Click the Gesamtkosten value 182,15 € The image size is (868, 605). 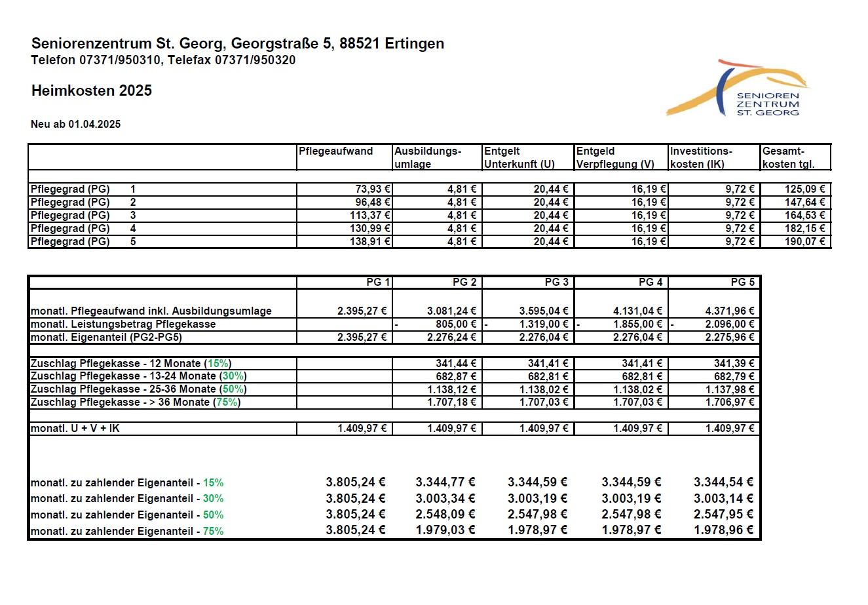[805, 229]
